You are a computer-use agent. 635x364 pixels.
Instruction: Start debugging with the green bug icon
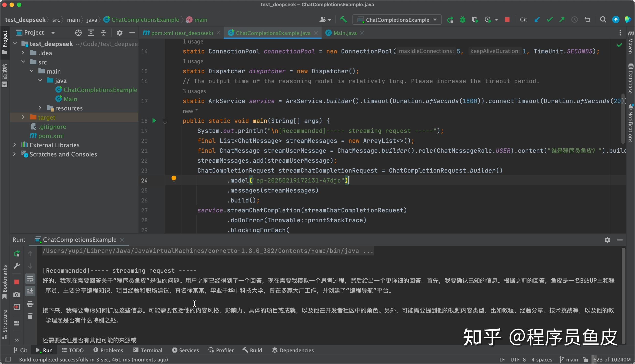point(462,20)
